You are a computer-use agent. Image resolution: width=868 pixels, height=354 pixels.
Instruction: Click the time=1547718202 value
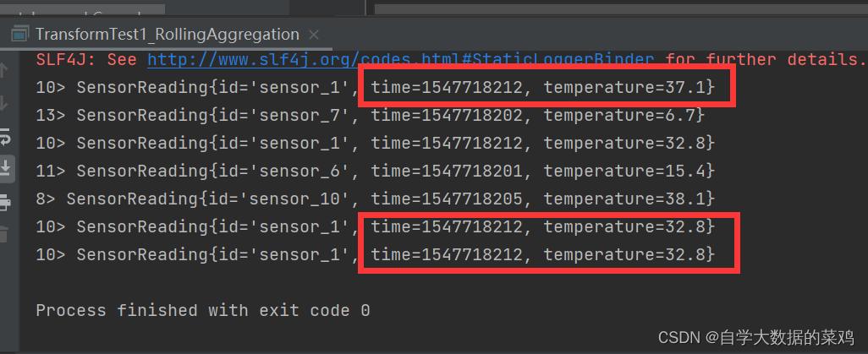[x=447, y=115]
